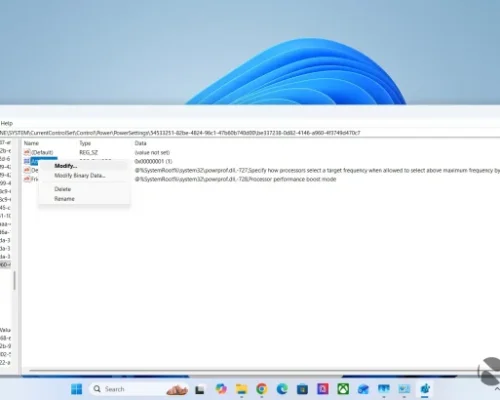Screen dimensions: 500x400
Task: Sort by the Data column header
Action: coord(140,143)
